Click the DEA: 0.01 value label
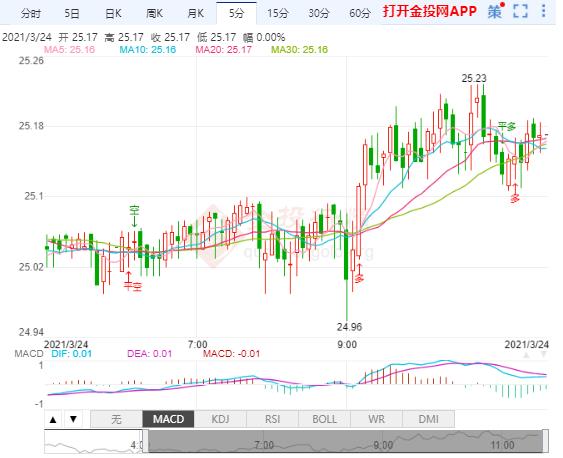 click(x=150, y=354)
